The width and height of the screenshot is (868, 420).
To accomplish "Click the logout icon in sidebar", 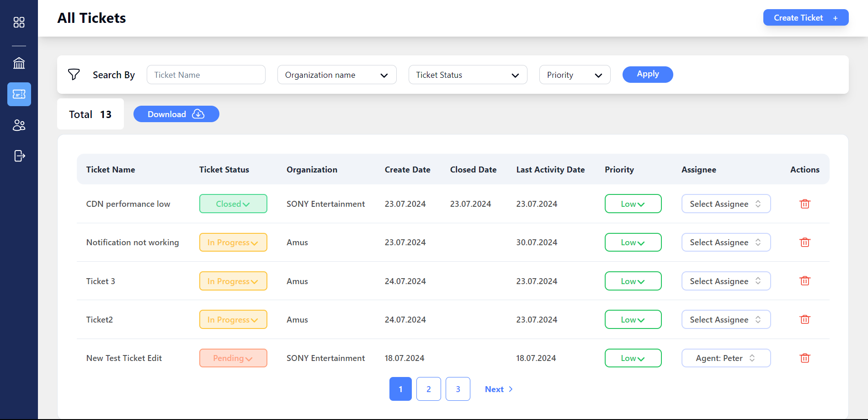I will [x=19, y=156].
